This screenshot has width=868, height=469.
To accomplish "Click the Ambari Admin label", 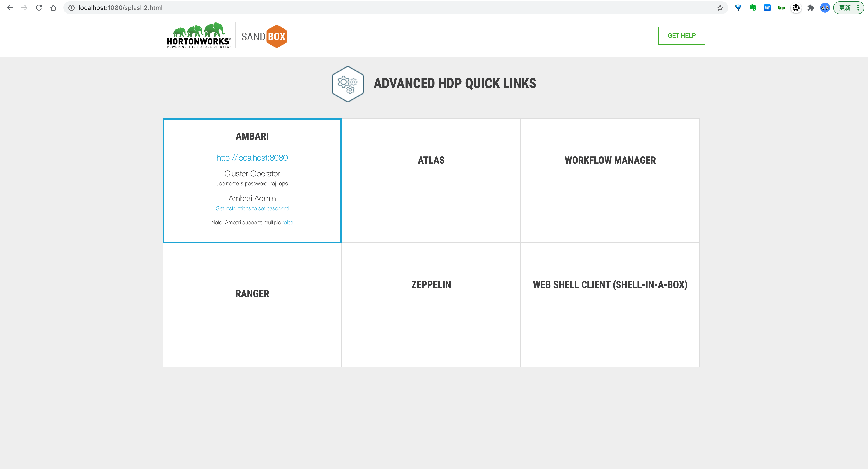I will pyautogui.click(x=252, y=199).
